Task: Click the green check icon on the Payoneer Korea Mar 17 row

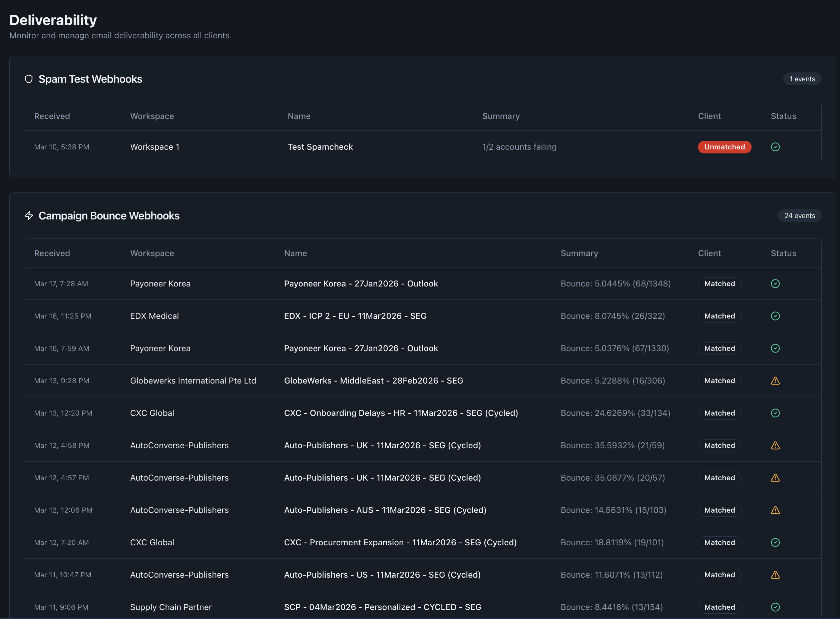Action: (x=775, y=283)
